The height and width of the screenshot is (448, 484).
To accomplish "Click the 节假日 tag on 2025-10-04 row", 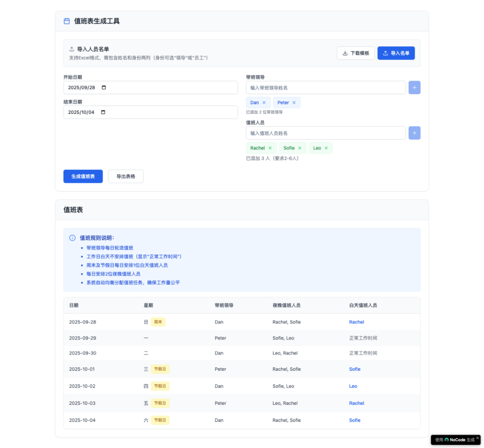I will pyautogui.click(x=160, y=420).
